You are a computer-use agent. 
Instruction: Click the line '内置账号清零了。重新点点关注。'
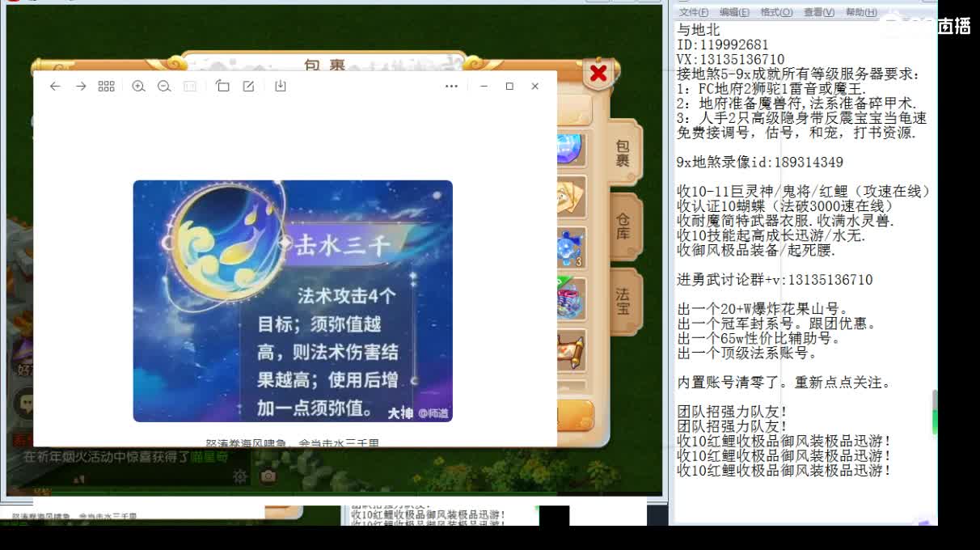point(784,383)
